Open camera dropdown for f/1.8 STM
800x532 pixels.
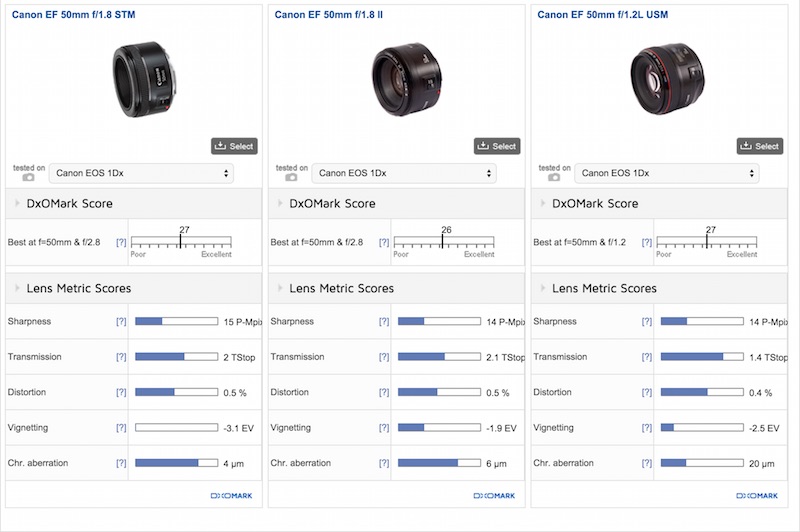(x=141, y=173)
